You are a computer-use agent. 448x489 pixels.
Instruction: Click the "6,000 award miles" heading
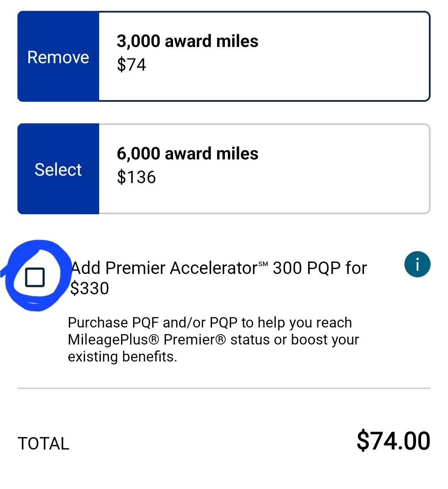187,154
